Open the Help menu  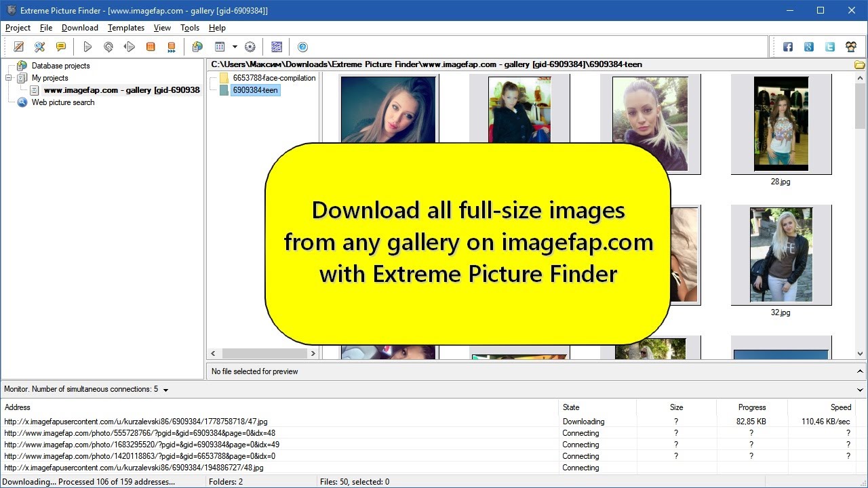217,28
